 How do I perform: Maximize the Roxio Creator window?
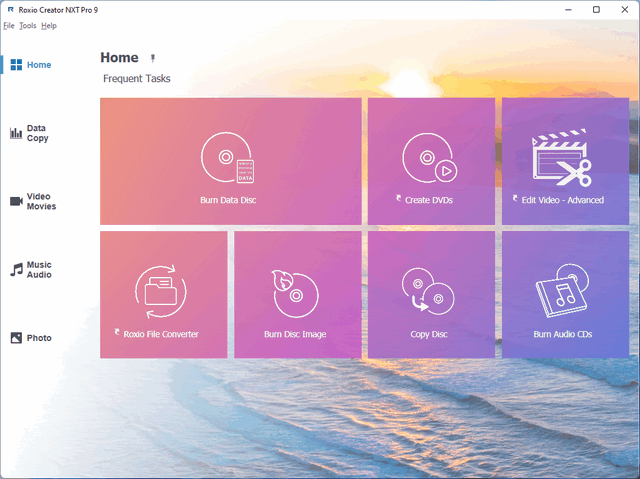pos(596,9)
